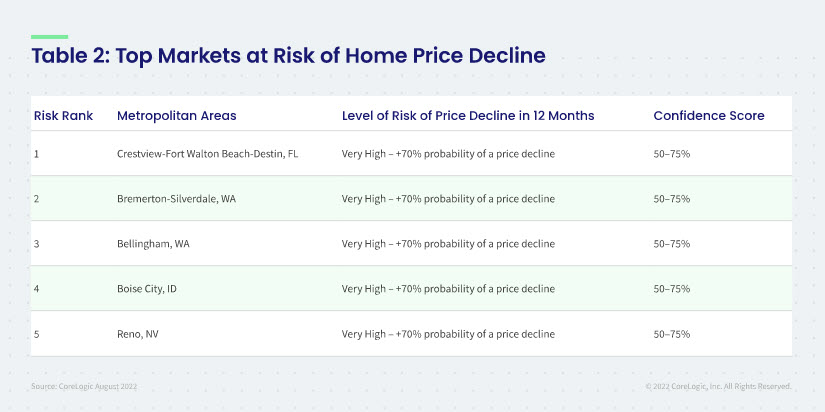Click the Boise City, ID cell

pos(147,289)
